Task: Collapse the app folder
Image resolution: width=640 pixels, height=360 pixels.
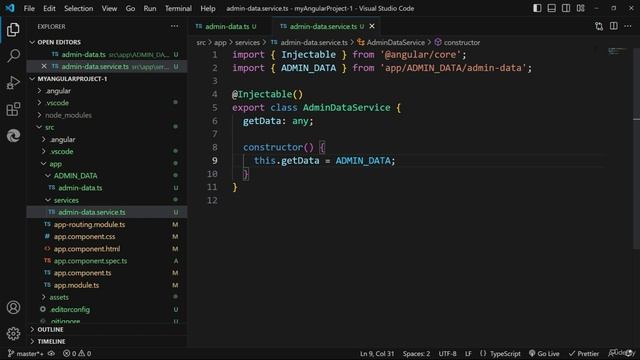Action: (107, 164)
